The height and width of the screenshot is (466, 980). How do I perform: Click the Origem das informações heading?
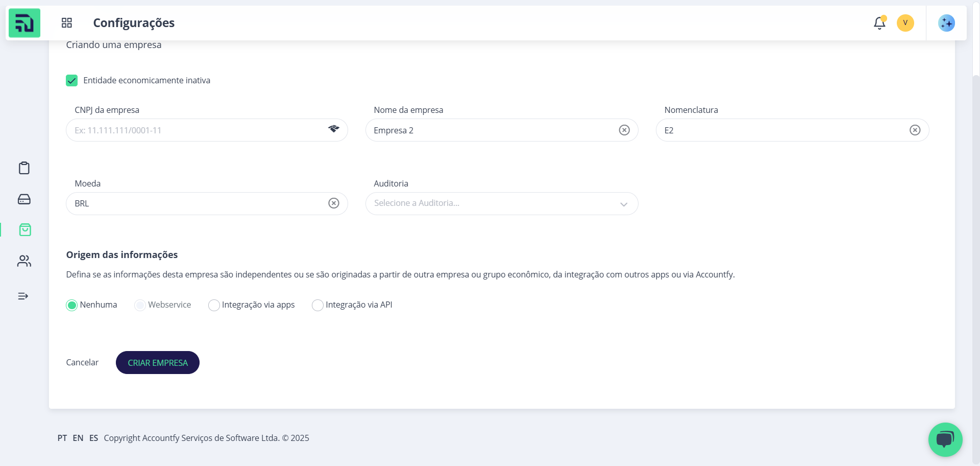122,254
